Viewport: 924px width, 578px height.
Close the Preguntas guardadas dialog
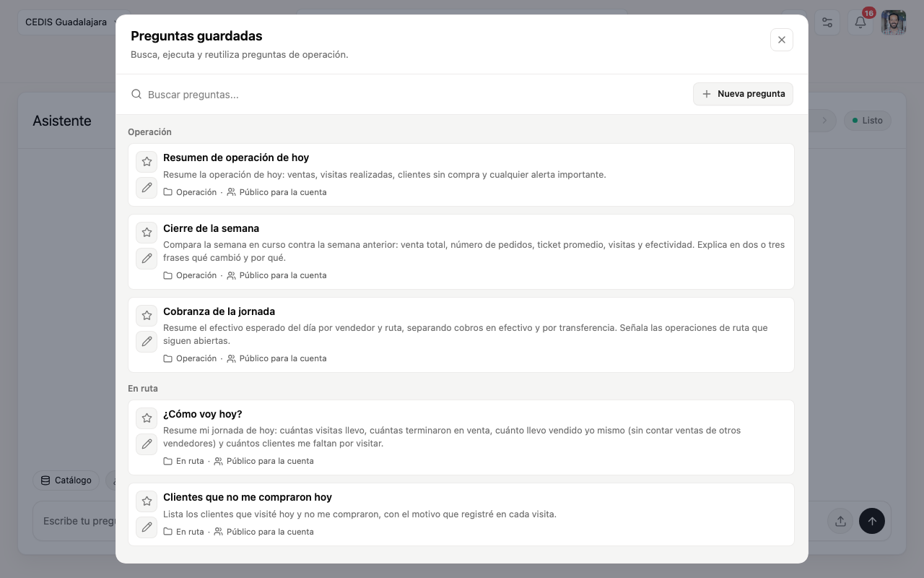[782, 40]
